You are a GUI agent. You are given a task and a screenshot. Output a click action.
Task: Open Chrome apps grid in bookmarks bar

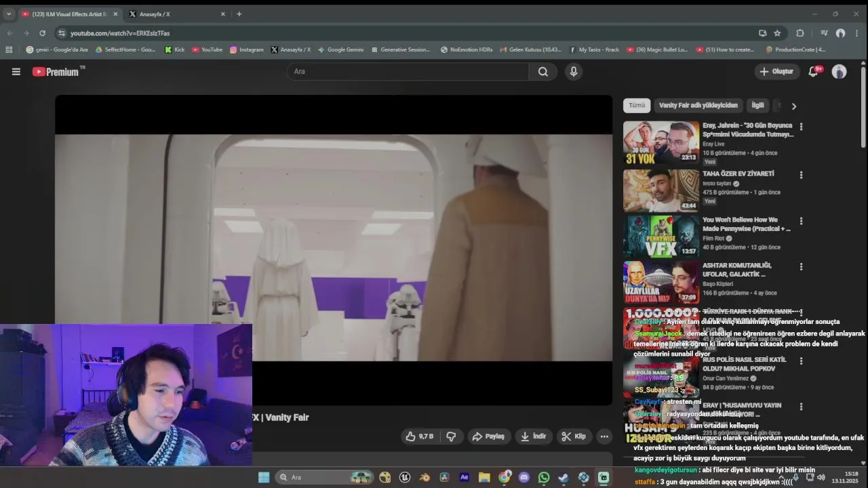9,49
